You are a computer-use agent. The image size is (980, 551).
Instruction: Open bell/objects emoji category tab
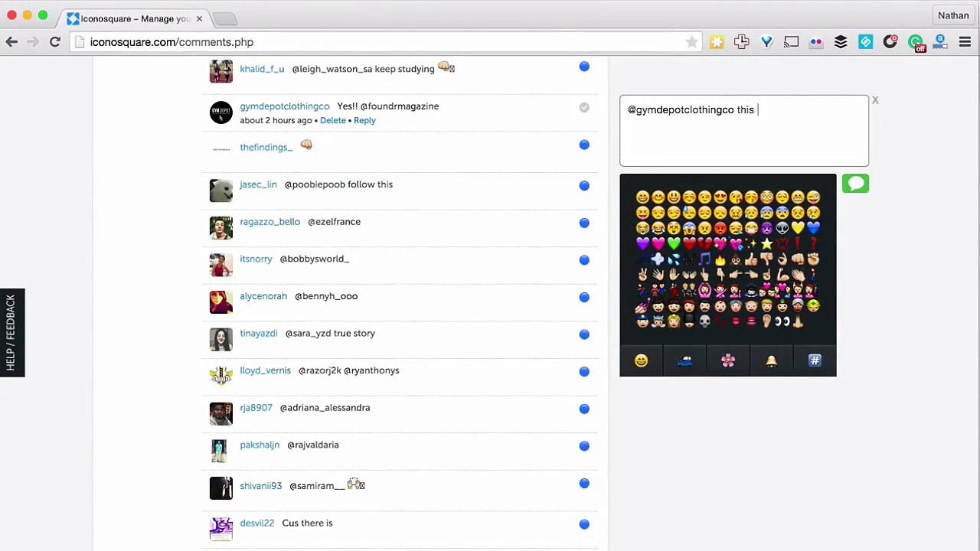tap(771, 360)
